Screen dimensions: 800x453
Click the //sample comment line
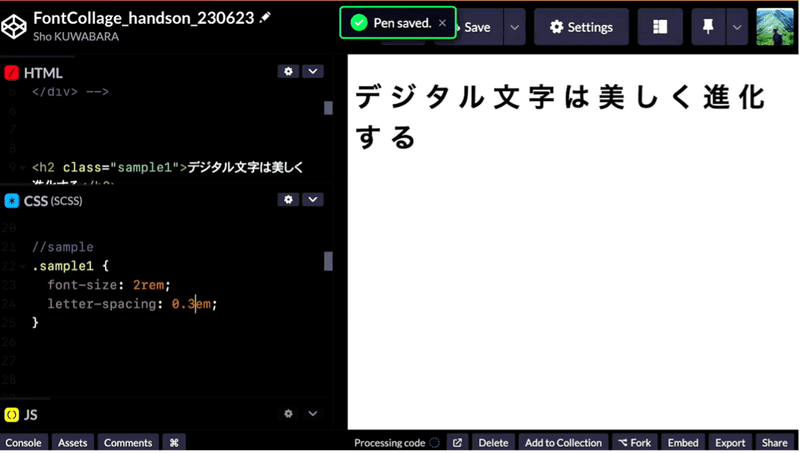pos(63,247)
